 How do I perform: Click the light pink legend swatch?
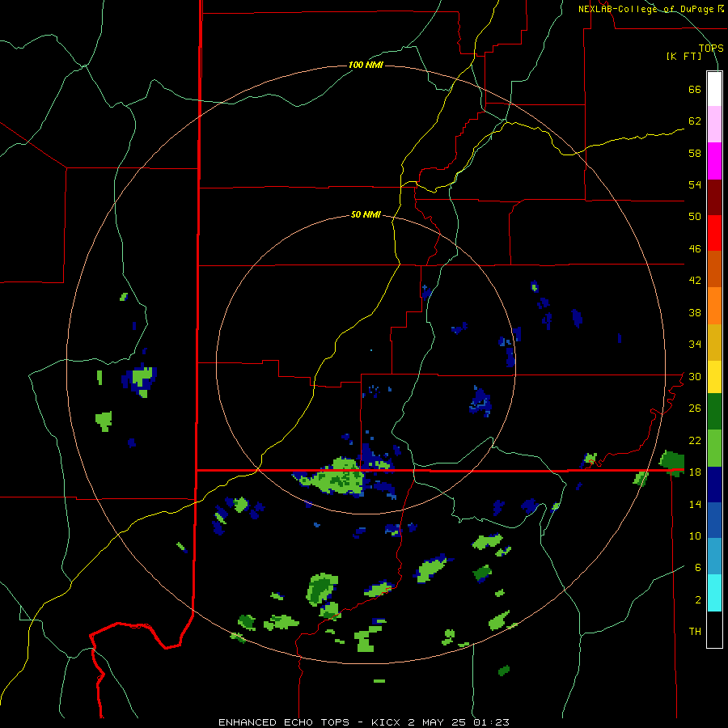pos(714,125)
